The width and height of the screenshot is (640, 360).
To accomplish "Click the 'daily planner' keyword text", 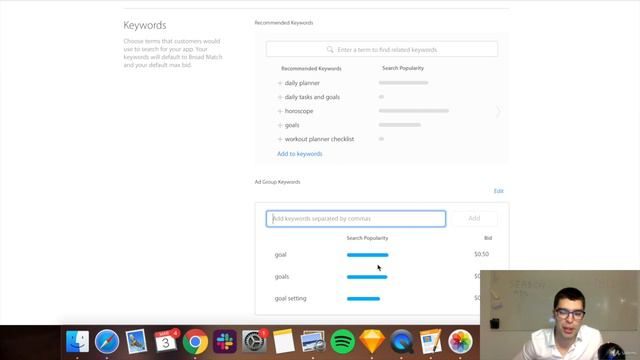I will [x=302, y=83].
